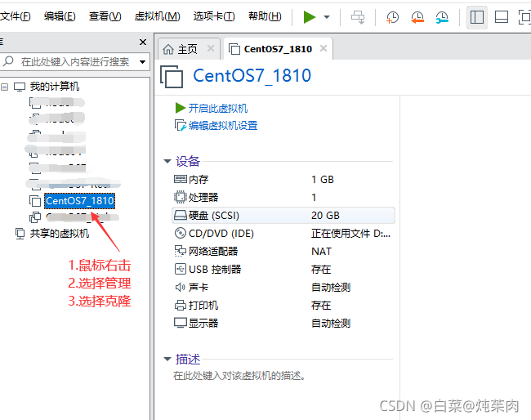The image size is (531, 420).
Task: Select 我的计算机 in the library tree
Action: coord(55,87)
